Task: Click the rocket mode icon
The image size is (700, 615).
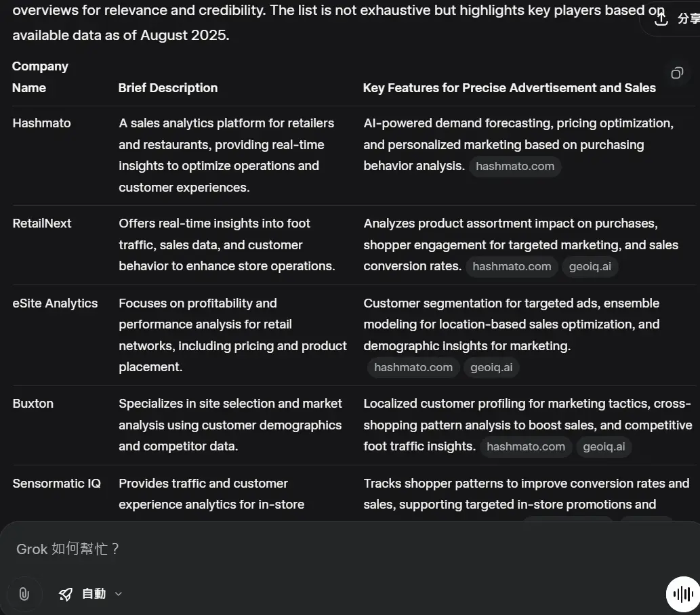Action: pyautogui.click(x=66, y=594)
